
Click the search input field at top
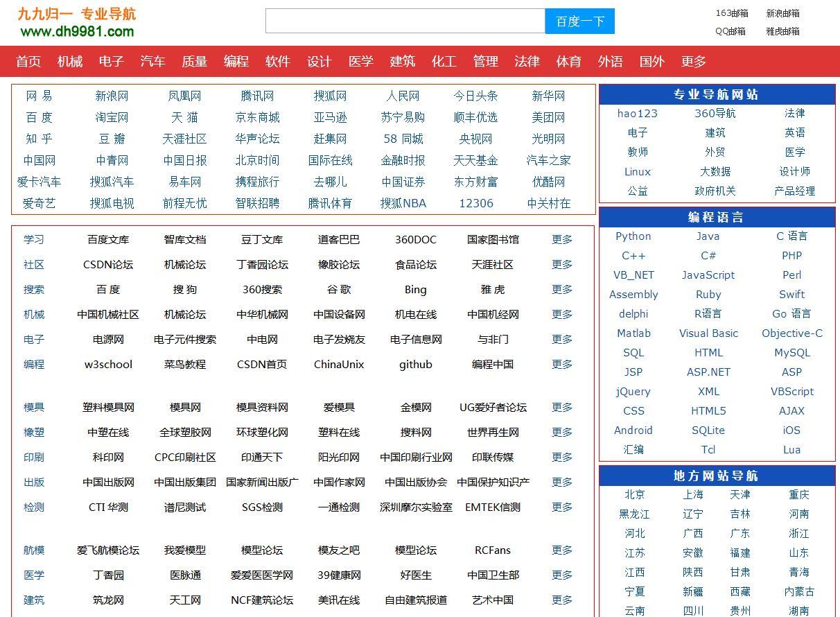pos(405,21)
